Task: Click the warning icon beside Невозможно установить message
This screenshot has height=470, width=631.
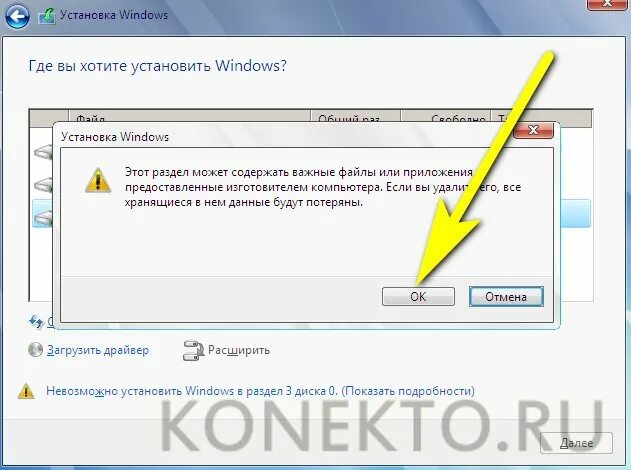Action: point(26,391)
